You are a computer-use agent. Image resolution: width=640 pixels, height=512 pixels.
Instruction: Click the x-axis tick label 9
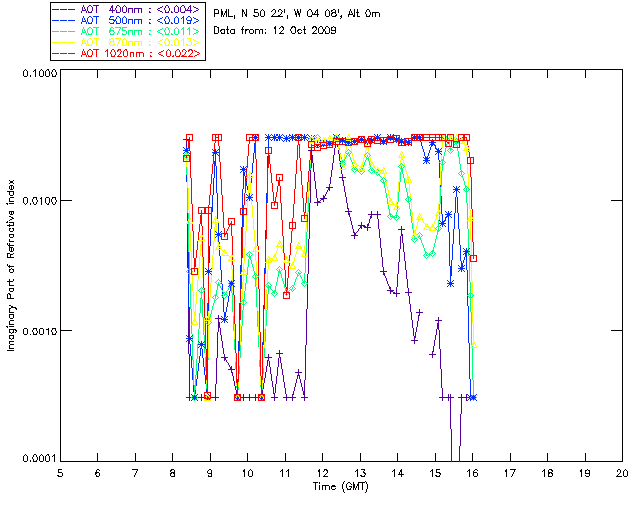[210, 473]
